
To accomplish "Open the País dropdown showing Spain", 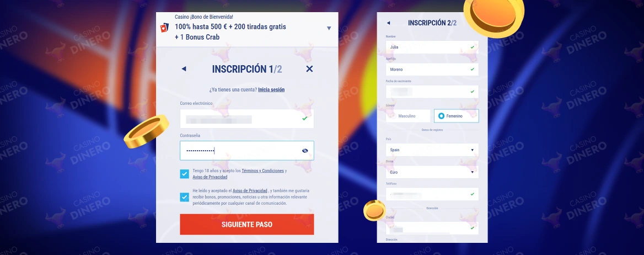I will pos(432,150).
